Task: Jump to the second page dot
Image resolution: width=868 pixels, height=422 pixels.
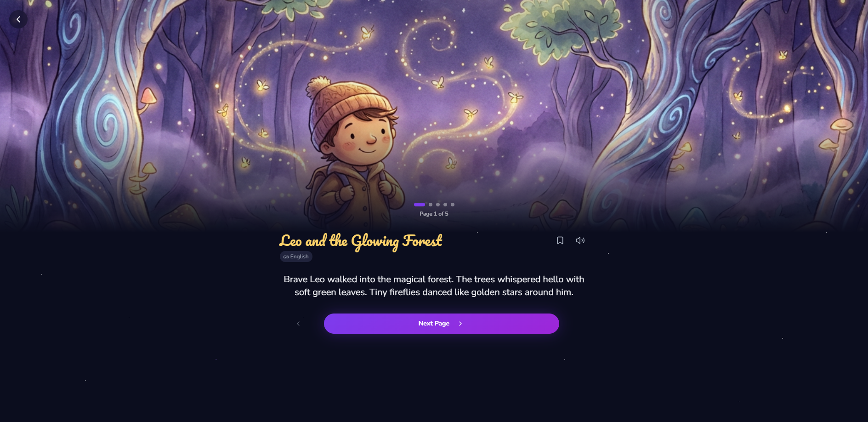Action: [x=431, y=205]
